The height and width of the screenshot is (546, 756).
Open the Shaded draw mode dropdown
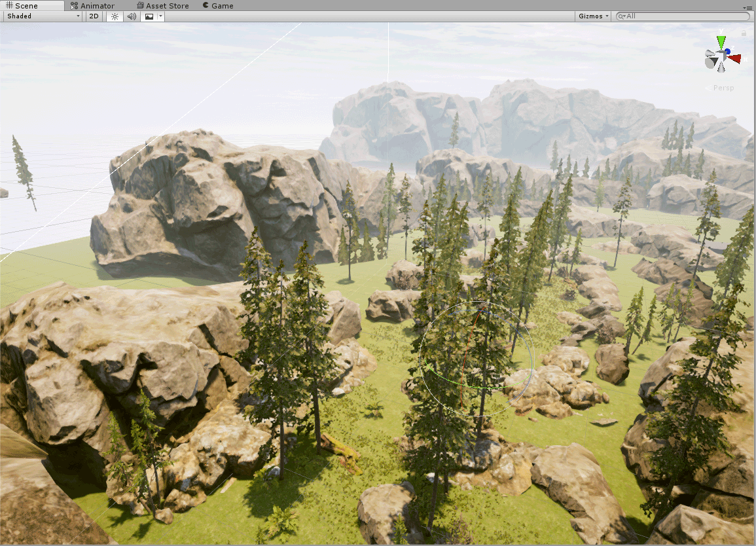(x=43, y=16)
